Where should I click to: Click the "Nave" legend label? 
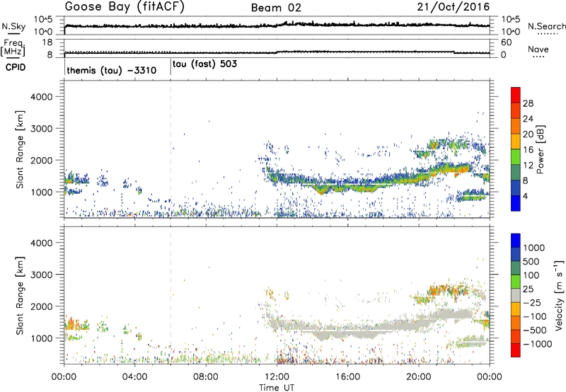click(x=538, y=49)
